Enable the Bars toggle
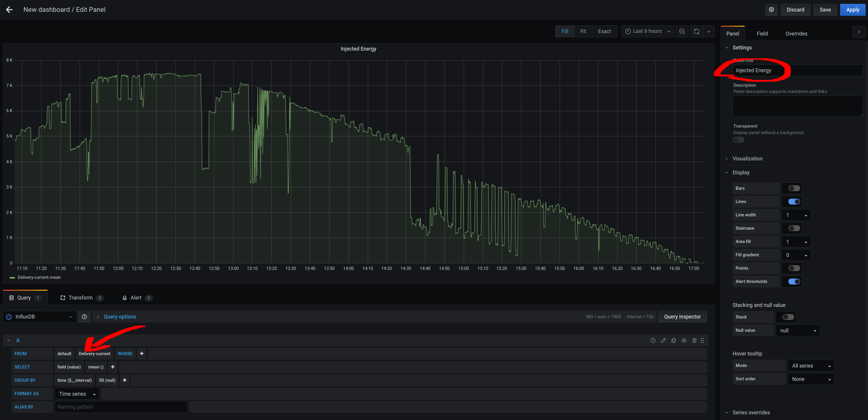Viewport: 868px width, 420px height. 794,188
